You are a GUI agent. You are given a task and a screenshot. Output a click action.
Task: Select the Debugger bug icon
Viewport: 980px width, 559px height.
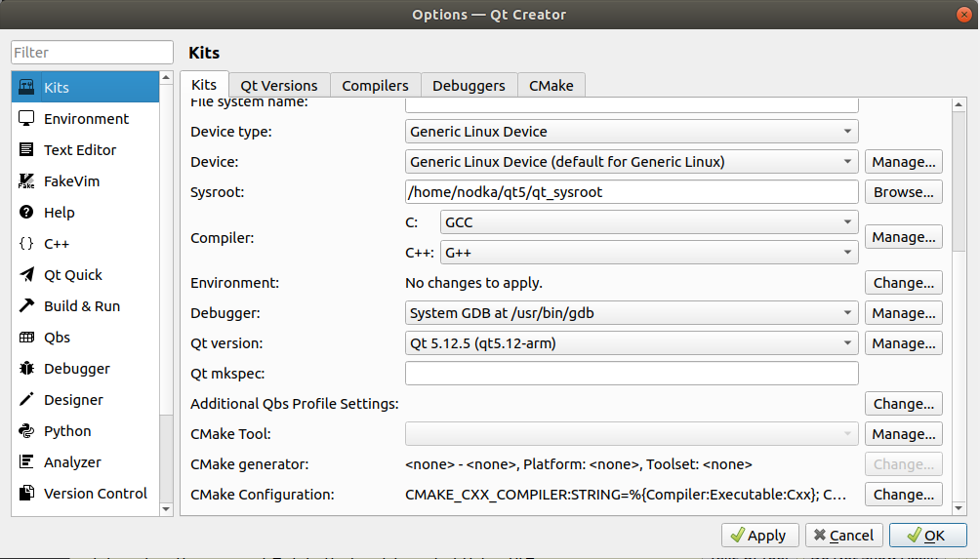[26, 369]
